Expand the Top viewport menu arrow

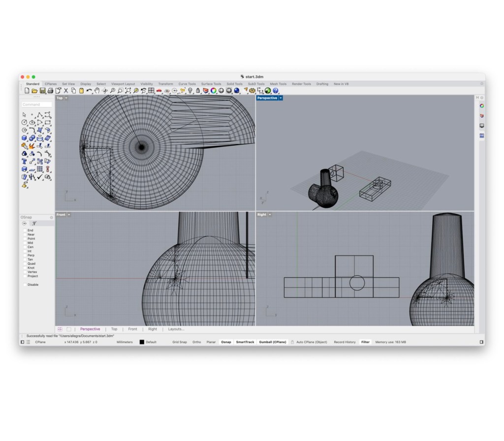click(x=66, y=98)
